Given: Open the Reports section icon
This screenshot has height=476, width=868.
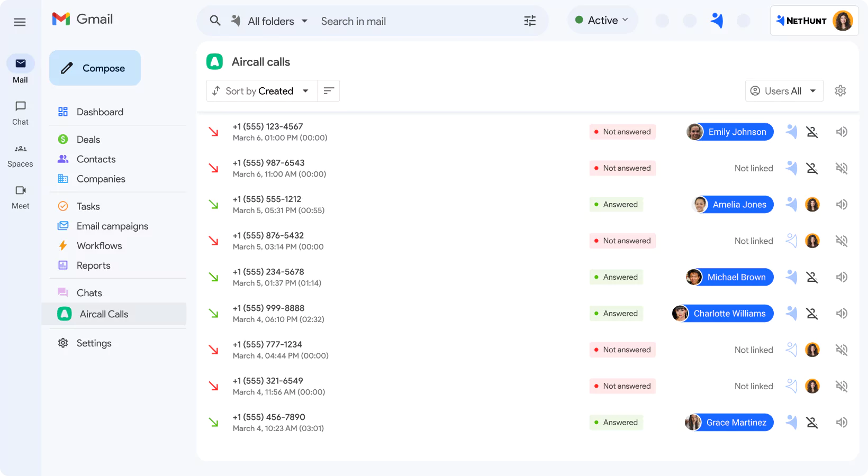Looking at the screenshot, I should pyautogui.click(x=63, y=265).
